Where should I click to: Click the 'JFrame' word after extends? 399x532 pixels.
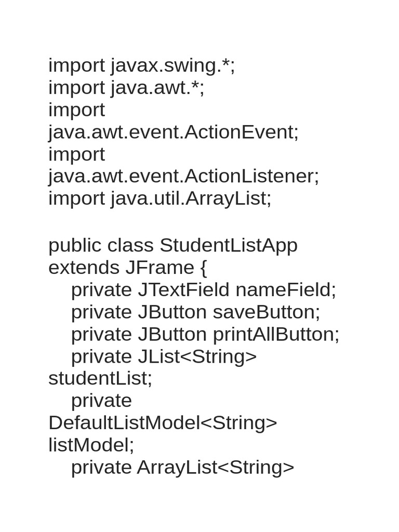pyautogui.click(x=158, y=268)
